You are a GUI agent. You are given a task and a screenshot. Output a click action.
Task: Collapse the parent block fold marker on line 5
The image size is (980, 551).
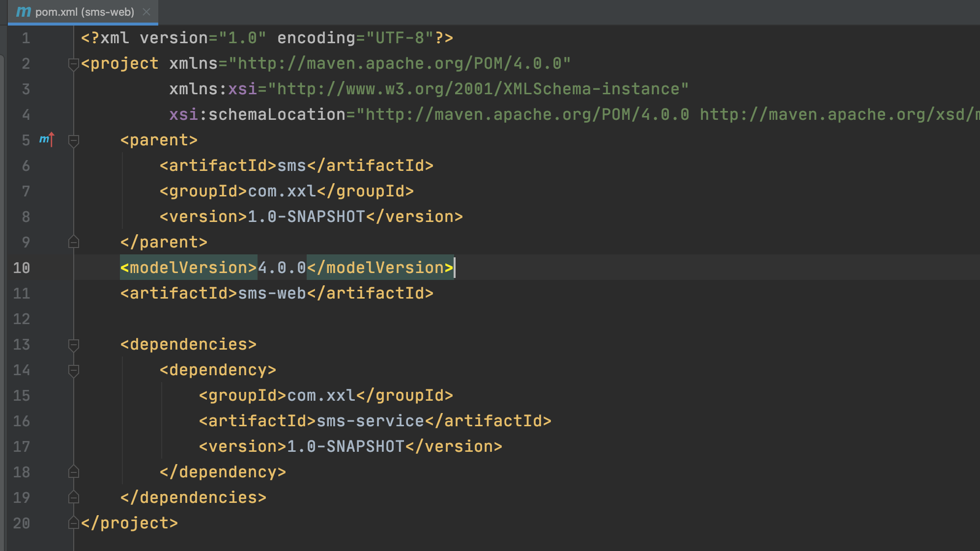pyautogui.click(x=74, y=140)
